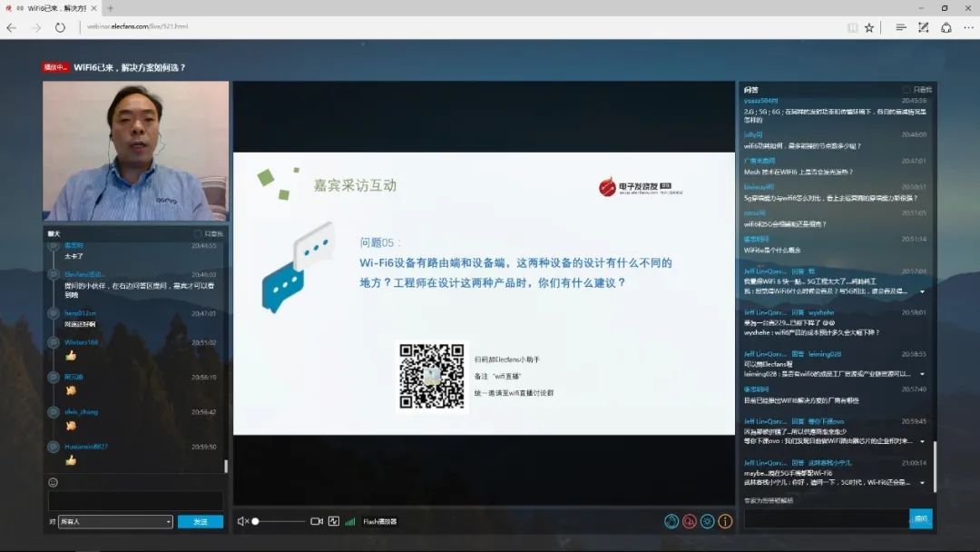
Task: Open Edge's Web Note annotation pencil icon
Action: (922, 27)
